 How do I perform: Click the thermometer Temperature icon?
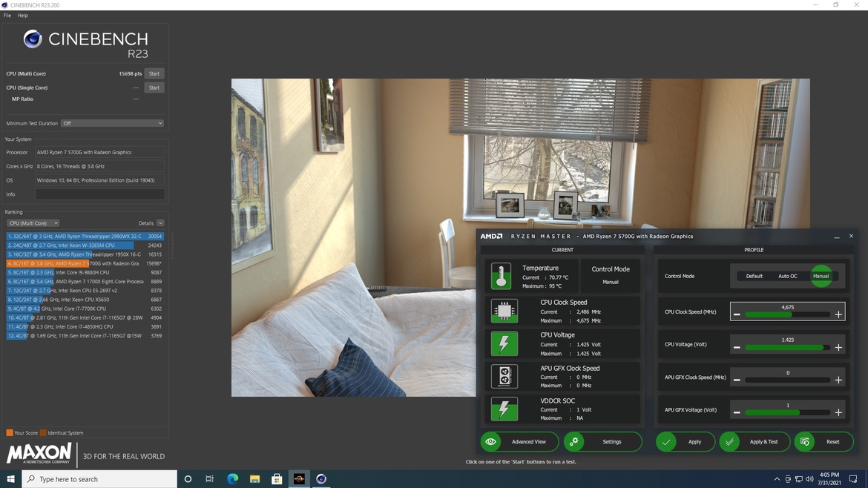pos(502,276)
